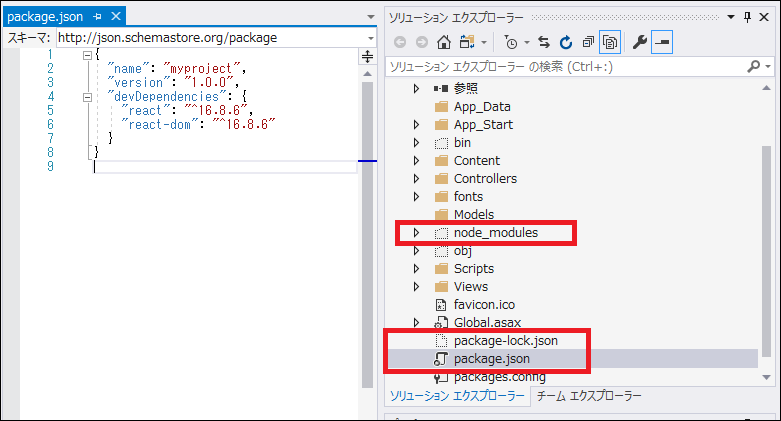Open the search options dropdown arrow

tap(768, 66)
